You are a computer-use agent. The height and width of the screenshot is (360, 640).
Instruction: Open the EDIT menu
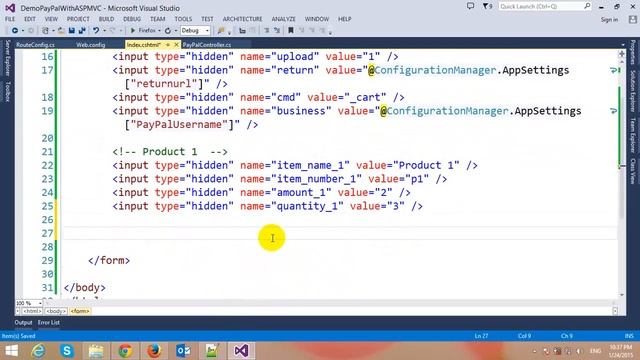30,19
